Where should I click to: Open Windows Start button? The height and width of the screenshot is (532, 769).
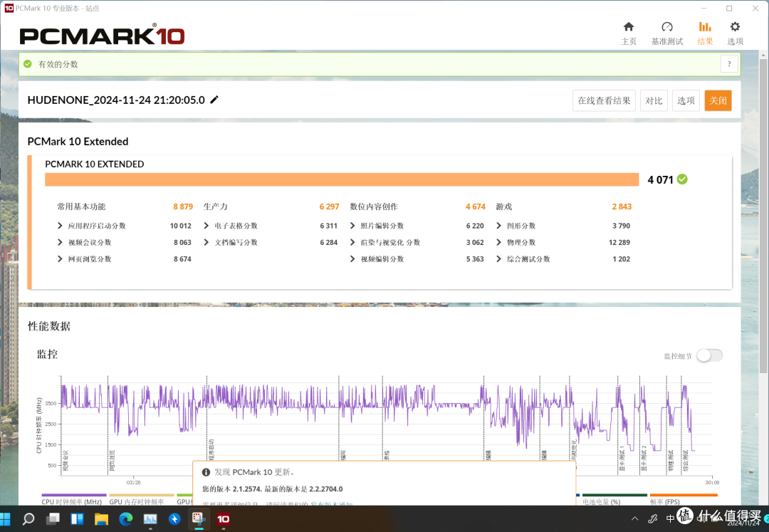click(5, 518)
